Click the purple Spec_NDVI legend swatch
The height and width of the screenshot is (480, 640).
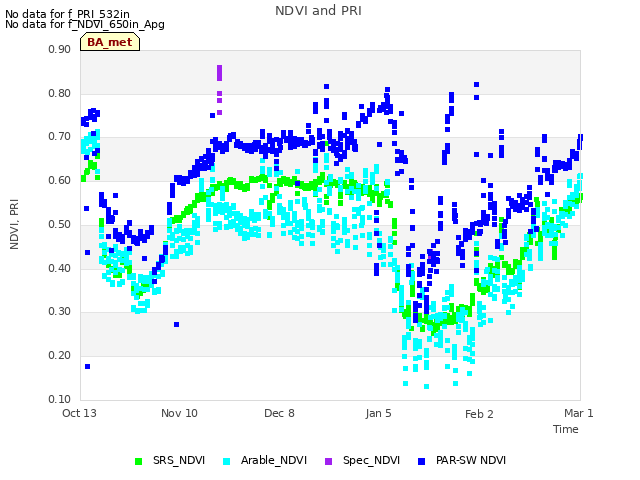coord(329,461)
